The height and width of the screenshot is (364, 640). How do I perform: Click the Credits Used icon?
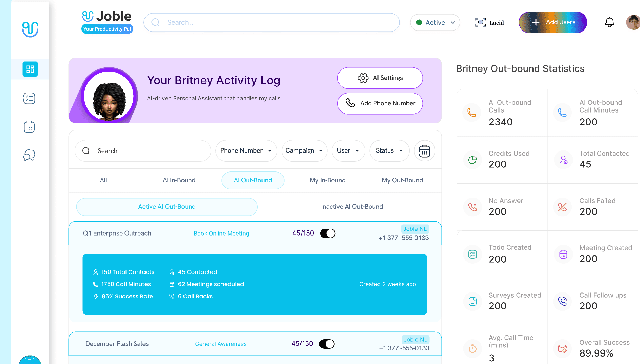click(x=472, y=160)
